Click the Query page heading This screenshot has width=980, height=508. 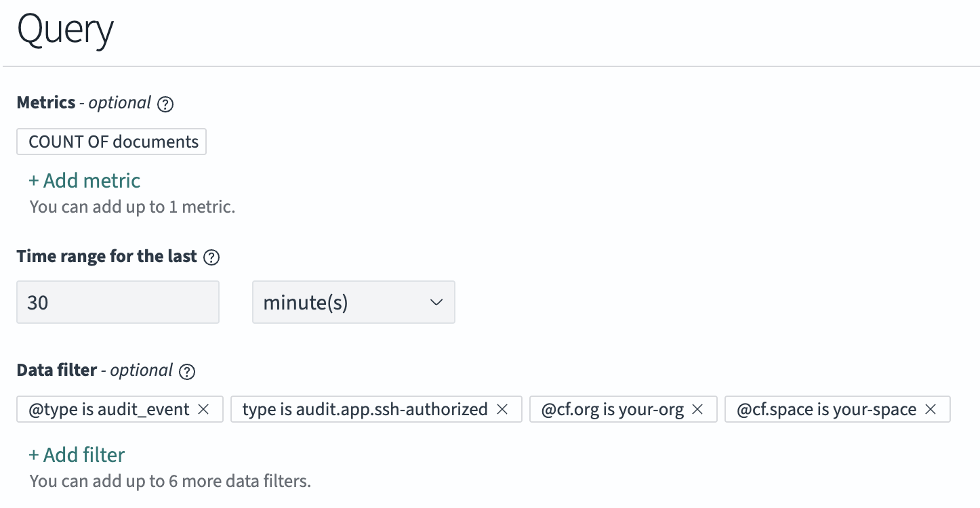(x=64, y=30)
